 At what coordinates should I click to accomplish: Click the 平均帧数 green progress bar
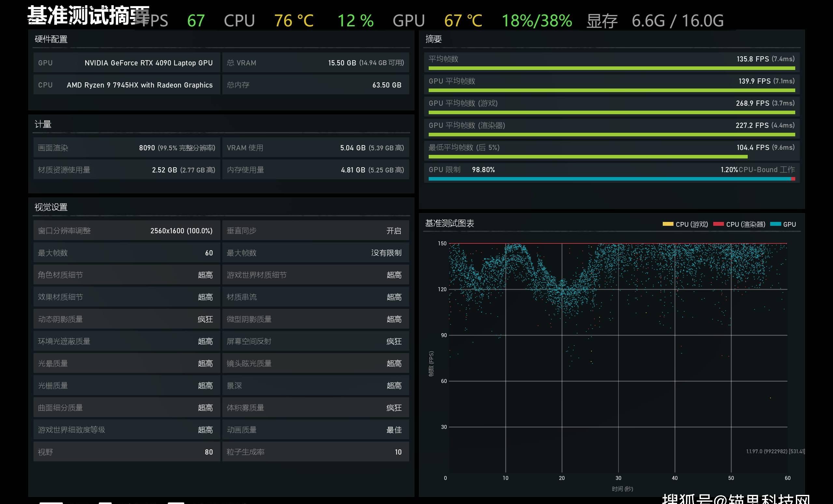612,68
